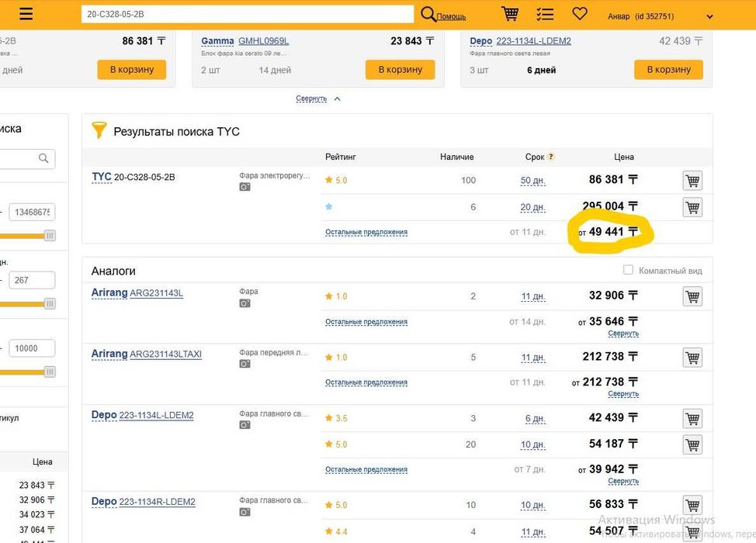Click photo icon for Arirang ARG231143L
Screen dimensions: 756x543
tap(244, 303)
